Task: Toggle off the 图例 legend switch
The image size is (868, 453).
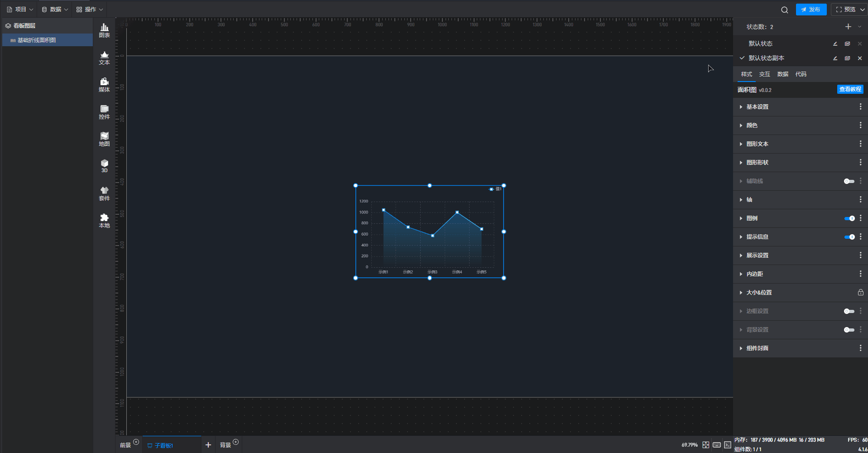Action: [x=849, y=218]
